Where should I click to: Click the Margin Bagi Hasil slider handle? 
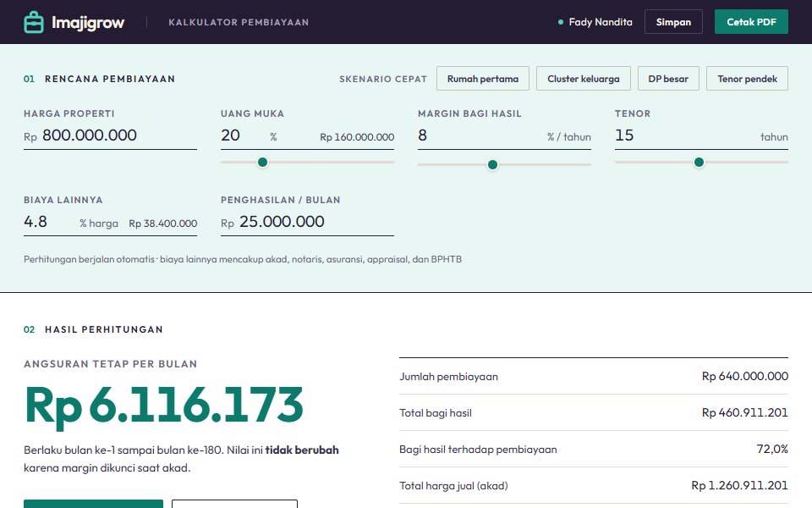pos(492,165)
